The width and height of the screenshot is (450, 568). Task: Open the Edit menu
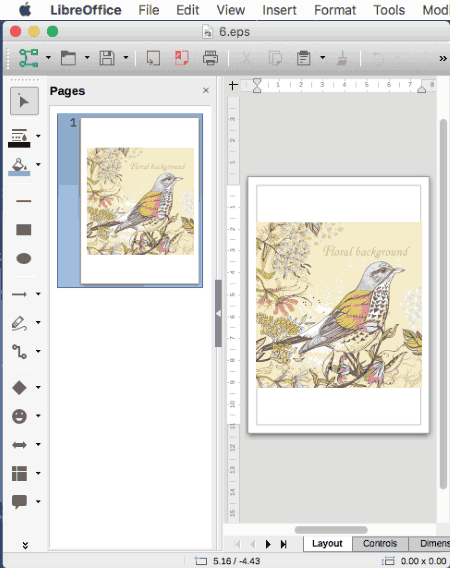pos(187,10)
